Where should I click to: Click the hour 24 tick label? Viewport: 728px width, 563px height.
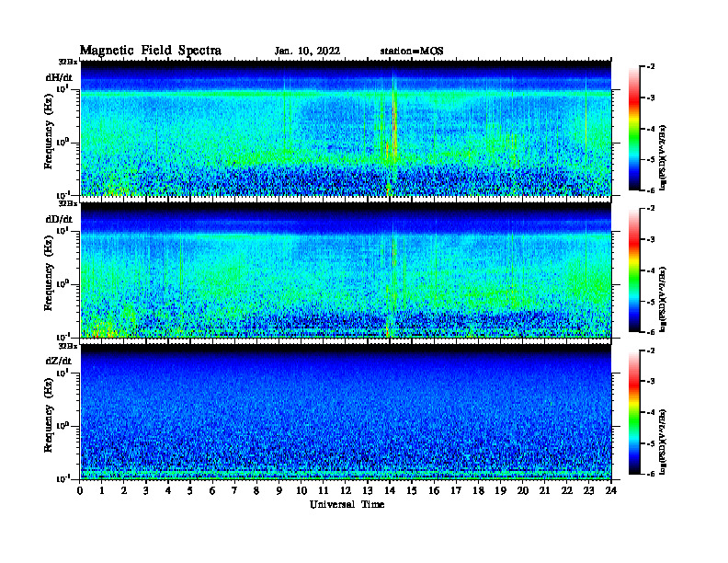coord(611,490)
